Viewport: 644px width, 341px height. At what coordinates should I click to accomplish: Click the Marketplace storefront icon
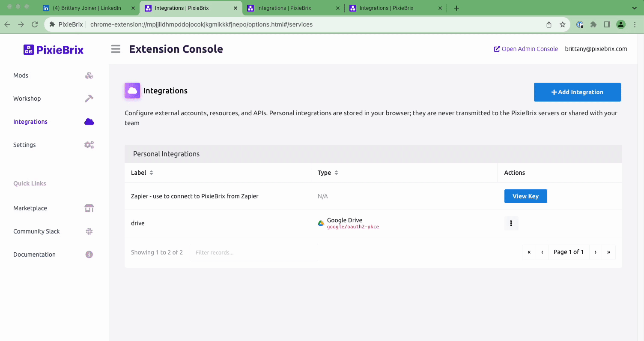point(89,208)
